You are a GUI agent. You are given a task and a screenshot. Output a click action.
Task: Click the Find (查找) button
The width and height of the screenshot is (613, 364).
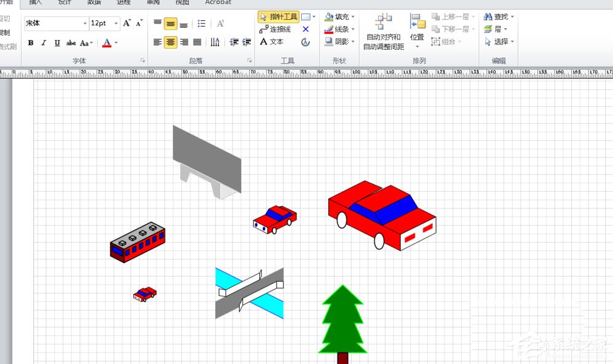coord(497,17)
